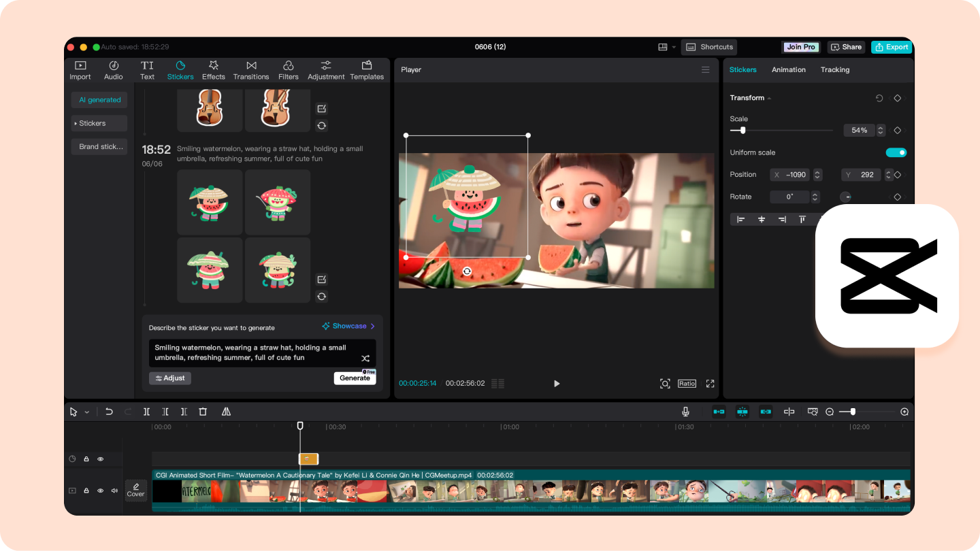This screenshot has height=551, width=980.
Task: Toggle auto snapping on timeline
Action: [742, 412]
